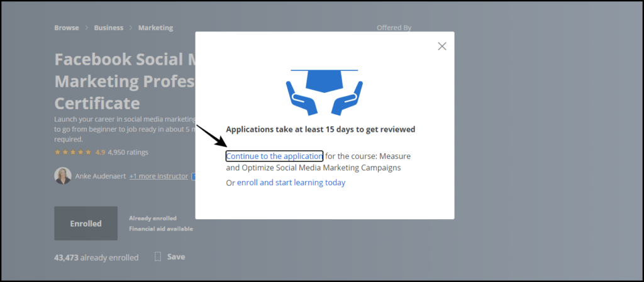Select the Anke Audenaert instructor name
Screen dimensions: 644x282
pos(101,176)
